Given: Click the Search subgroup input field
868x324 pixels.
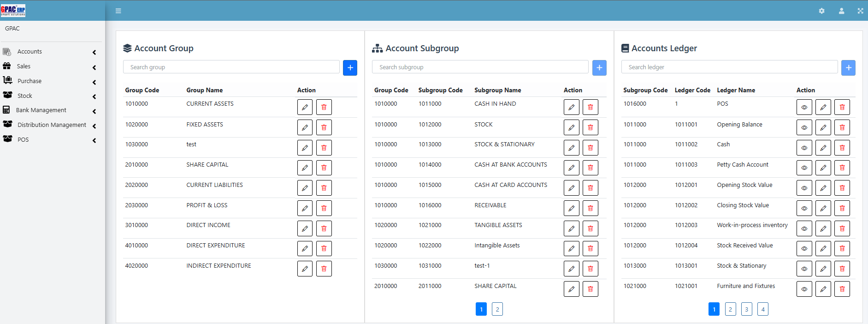Looking at the screenshot, I should (480, 67).
